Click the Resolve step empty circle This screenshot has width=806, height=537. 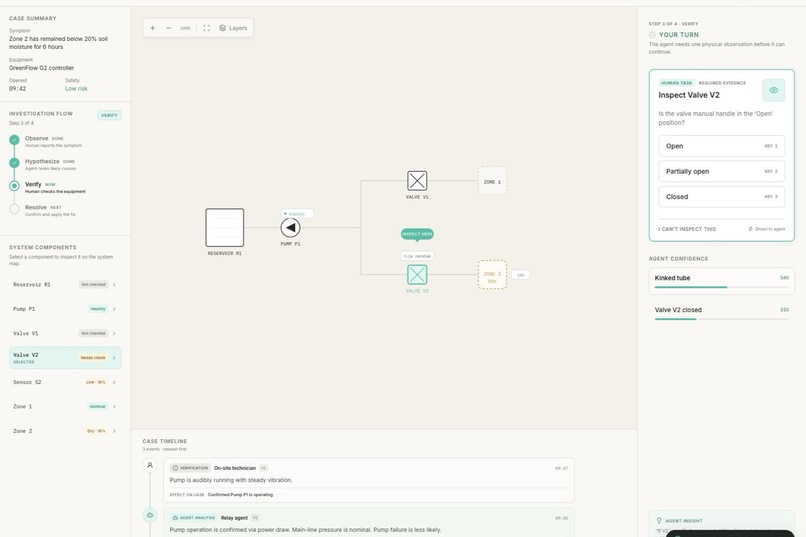(x=14, y=209)
